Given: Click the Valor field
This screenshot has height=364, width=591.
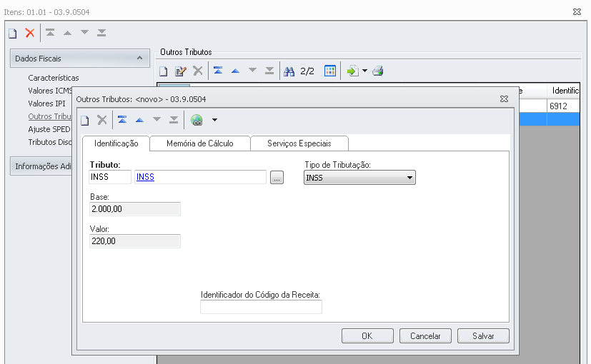Looking at the screenshot, I should pos(135,241).
